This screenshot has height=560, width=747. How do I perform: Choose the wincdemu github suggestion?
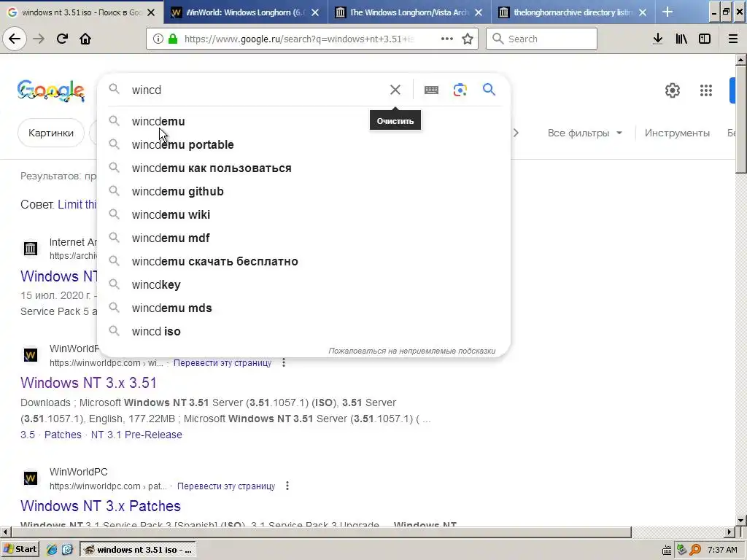(304, 192)
